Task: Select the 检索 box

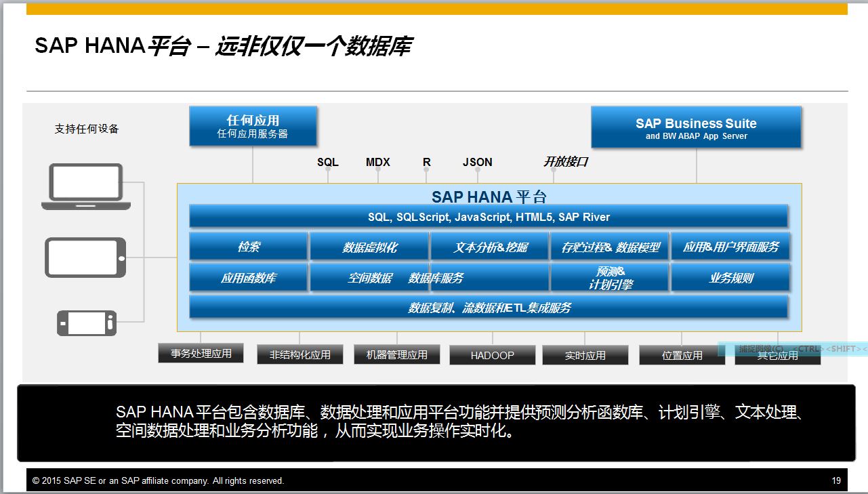Action: click(248, 247)
